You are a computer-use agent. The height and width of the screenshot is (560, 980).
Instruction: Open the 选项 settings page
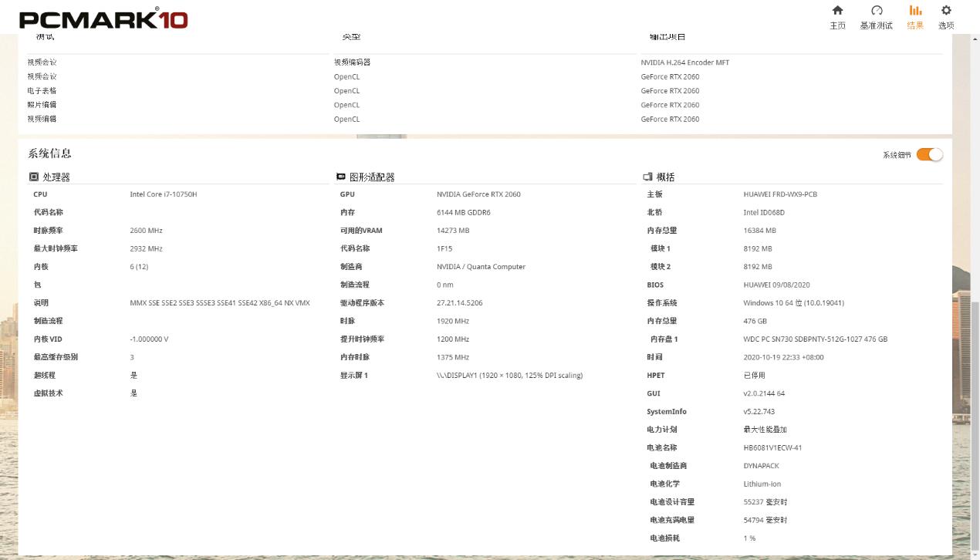946,25
